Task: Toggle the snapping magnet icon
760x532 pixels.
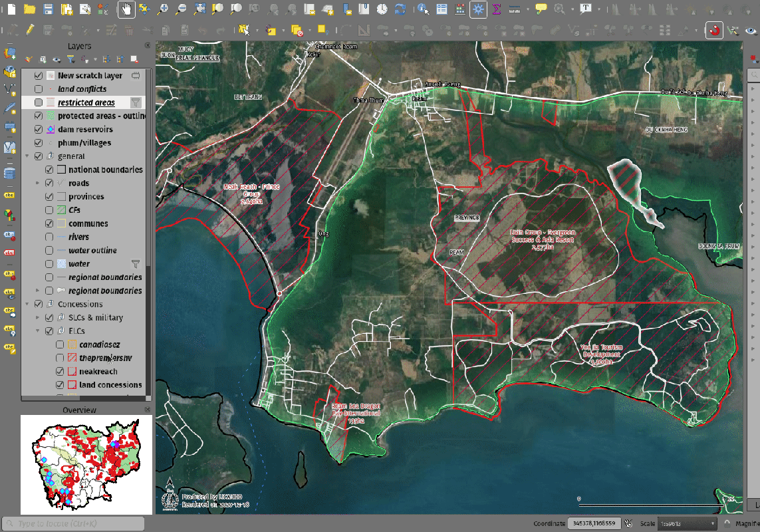Action: click(714, 30)
